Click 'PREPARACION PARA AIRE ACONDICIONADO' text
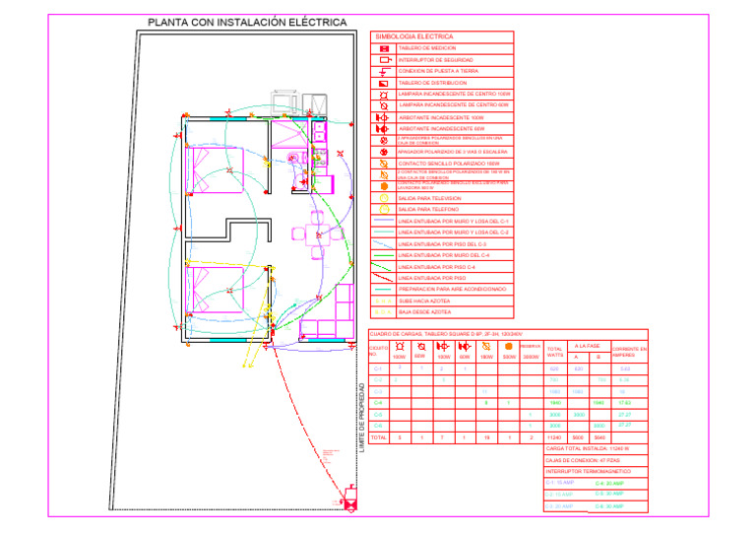Viewport: 756px width, 535px height. point(452,289)
